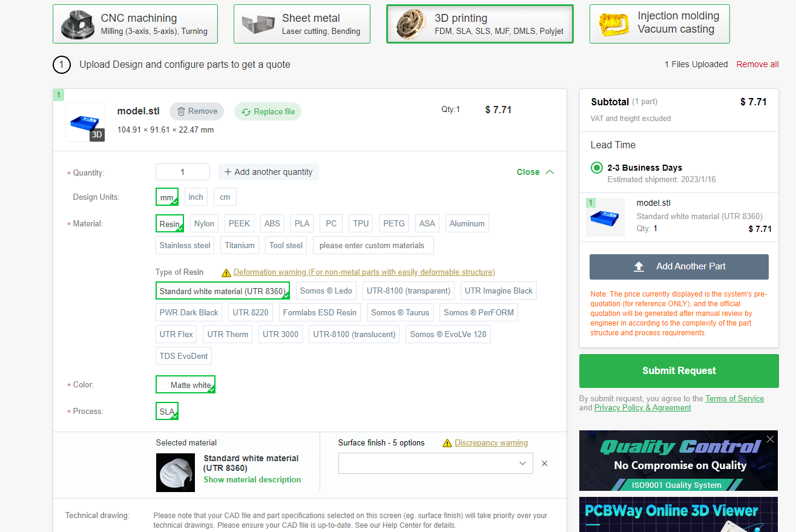This screenshot has width=796, height=532.
Task: Click the chevron up icon beside Close
Action: coord(550,172)
